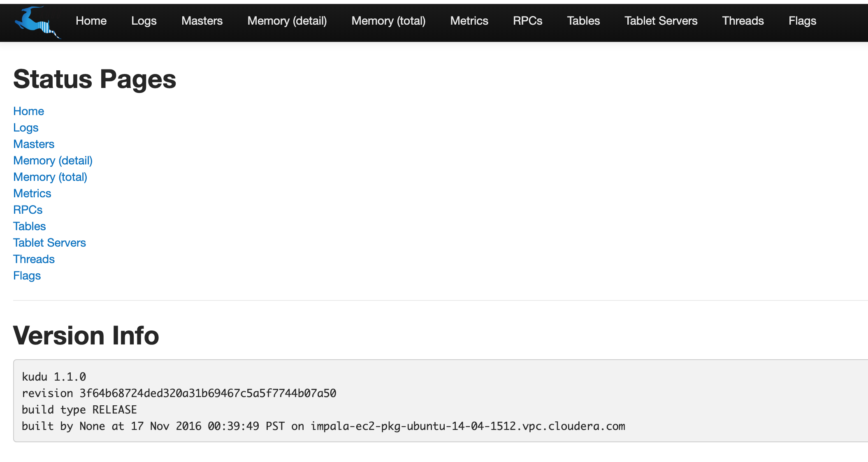
Task: Toggle RPCs link in status pages
Action: (x=28, y=210)
